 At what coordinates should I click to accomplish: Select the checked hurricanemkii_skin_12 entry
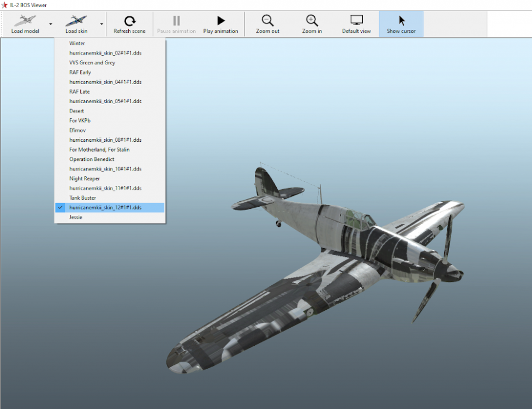tap(105, 208)
